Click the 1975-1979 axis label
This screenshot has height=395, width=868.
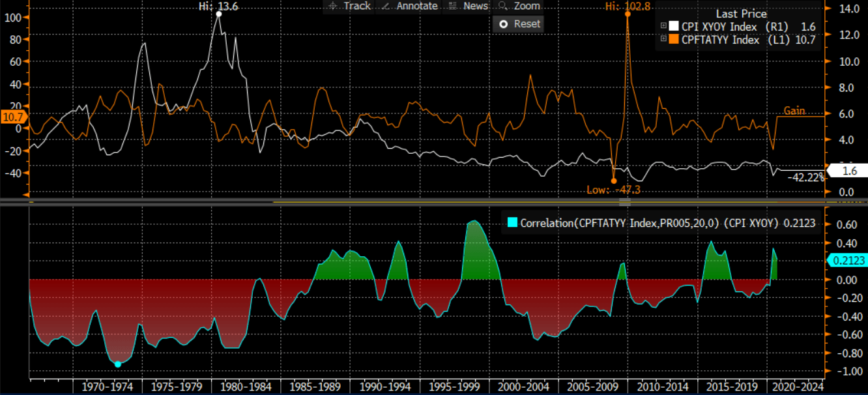(176, 387)
